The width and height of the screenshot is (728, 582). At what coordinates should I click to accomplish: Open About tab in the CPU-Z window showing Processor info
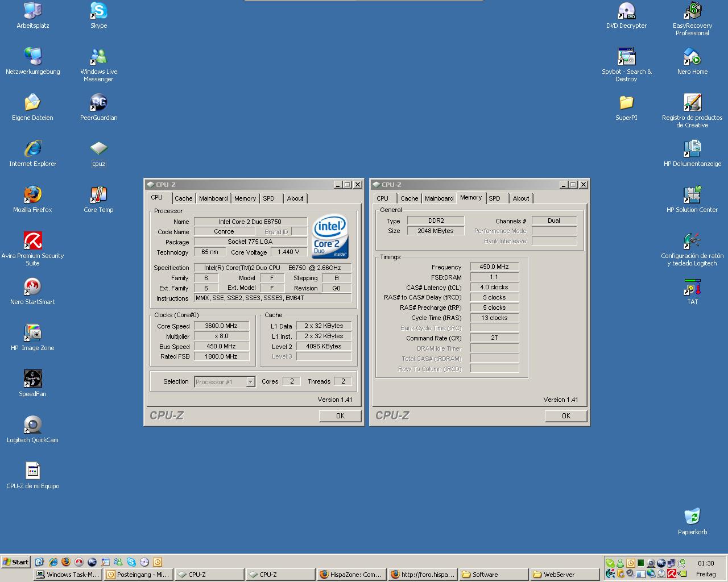[x=295, y=198]
